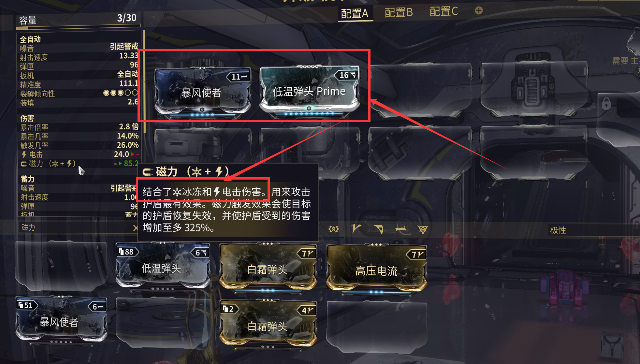Select equipped 低温弹头 Prime mod card
The image size is (640, 364).
click(x=309, y=90)
